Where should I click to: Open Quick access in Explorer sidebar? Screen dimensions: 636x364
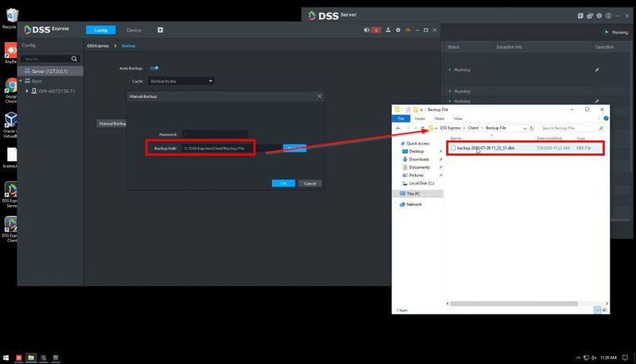pos(418,144)
